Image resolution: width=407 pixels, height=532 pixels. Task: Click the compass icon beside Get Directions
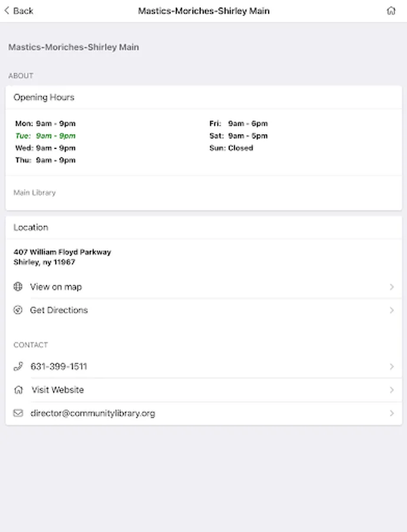pyautogui.click(x=18, y=310)
